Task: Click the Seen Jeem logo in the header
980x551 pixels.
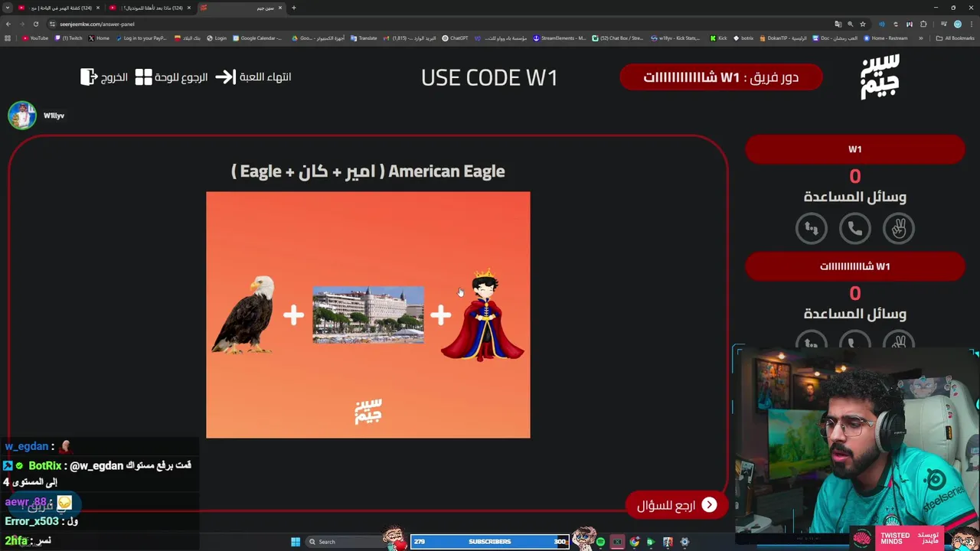Action: click(x=880, y=77)
